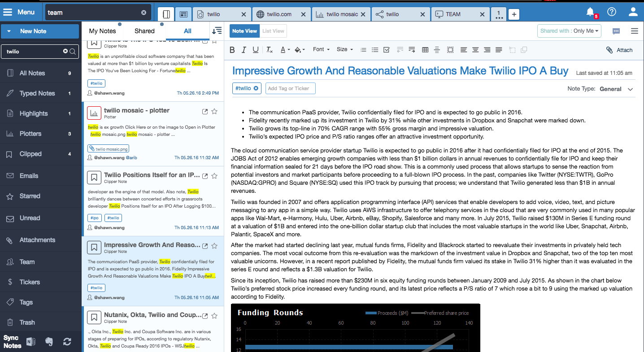
Task: Toggle underline formatting
Action: point(256,50)
